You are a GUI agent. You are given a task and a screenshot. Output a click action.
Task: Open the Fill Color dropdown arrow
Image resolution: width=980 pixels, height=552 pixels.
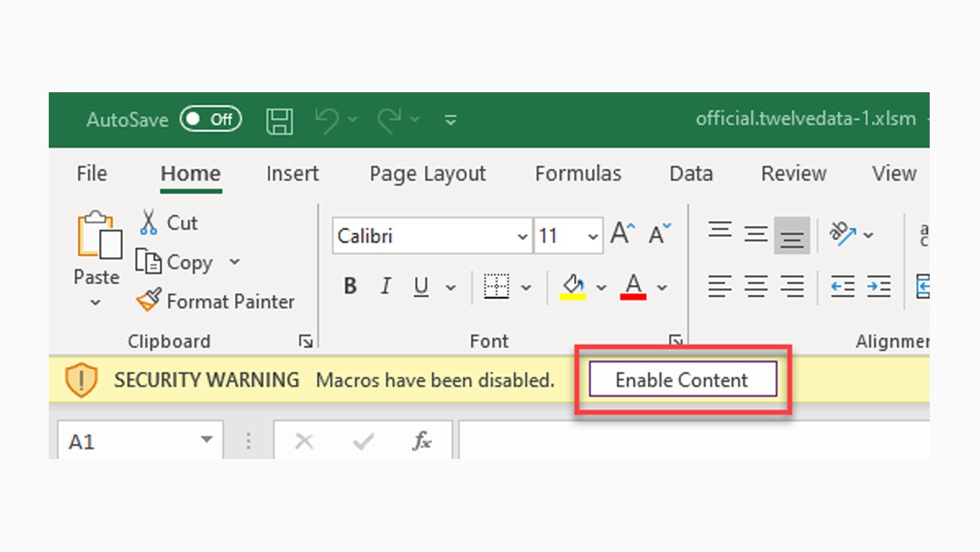pos(601,287)
